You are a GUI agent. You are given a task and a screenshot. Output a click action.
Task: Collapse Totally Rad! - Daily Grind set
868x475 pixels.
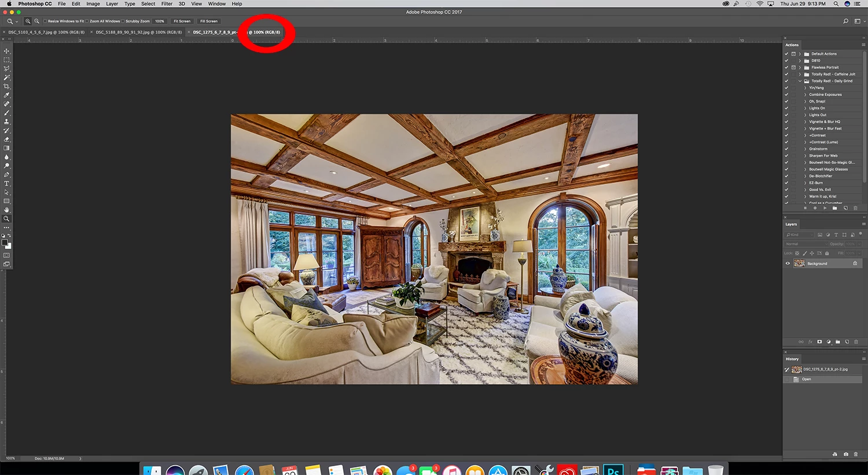[800, 81]
